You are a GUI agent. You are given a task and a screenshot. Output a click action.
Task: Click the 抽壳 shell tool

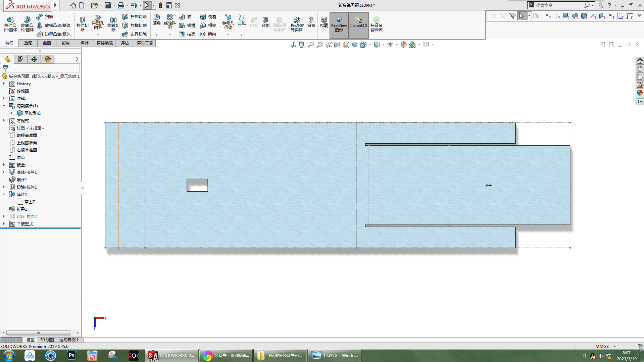[187, 34]
